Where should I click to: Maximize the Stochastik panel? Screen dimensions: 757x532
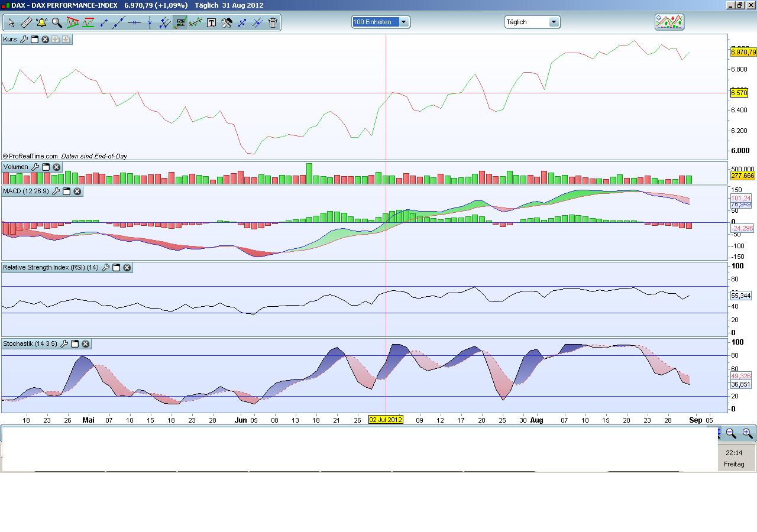[x=75, y=344]
